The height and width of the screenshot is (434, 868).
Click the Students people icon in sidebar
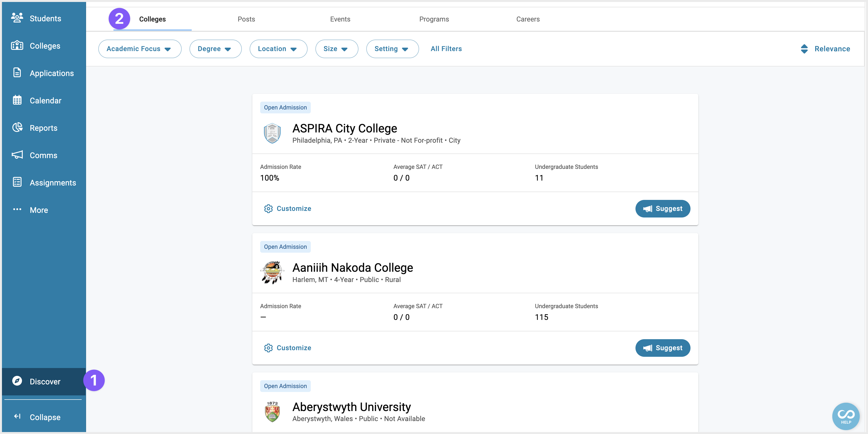pyautogui.click(x=17, y=18)
